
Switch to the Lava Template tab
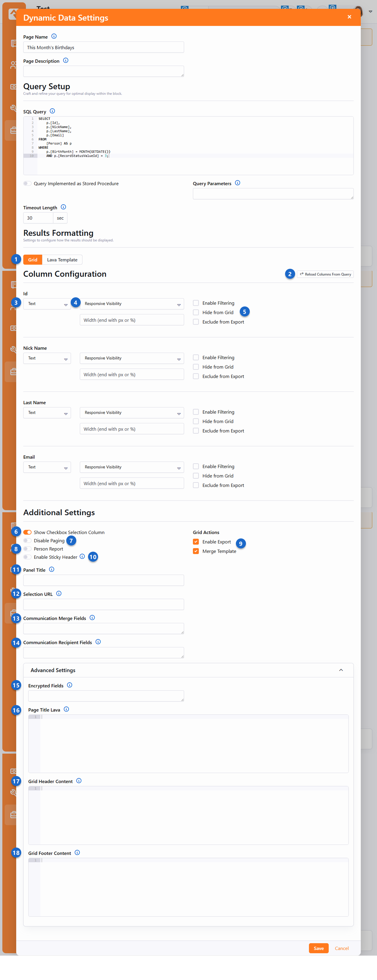(x=62, y=260)
